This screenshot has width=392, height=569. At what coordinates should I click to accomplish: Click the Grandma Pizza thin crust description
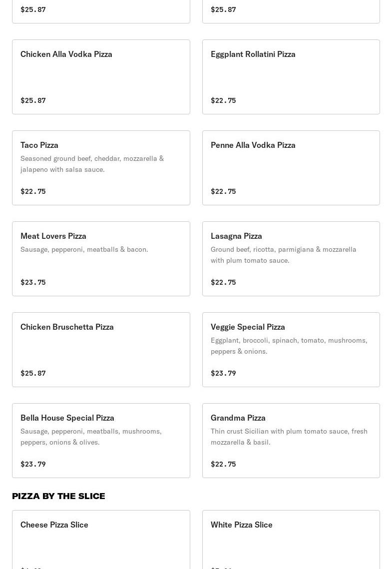pos(289,437)
